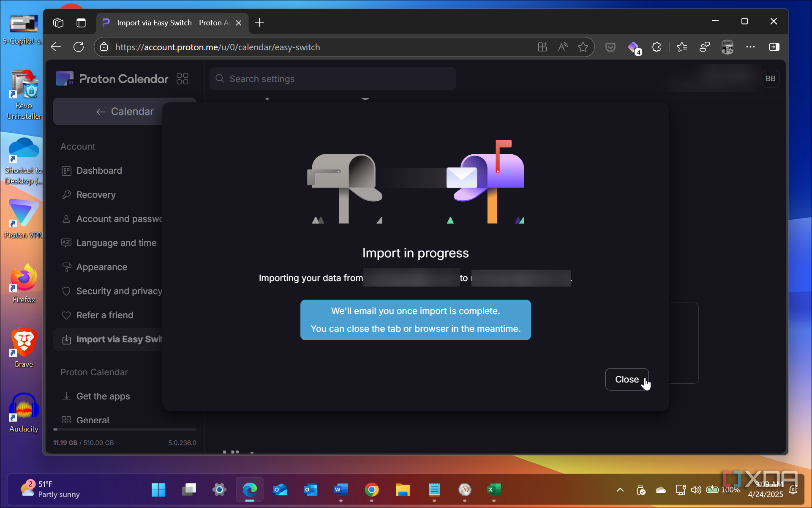Screen dimensions: 812x508
Task: Open the Favorites list icon
Action: point(682,47)
